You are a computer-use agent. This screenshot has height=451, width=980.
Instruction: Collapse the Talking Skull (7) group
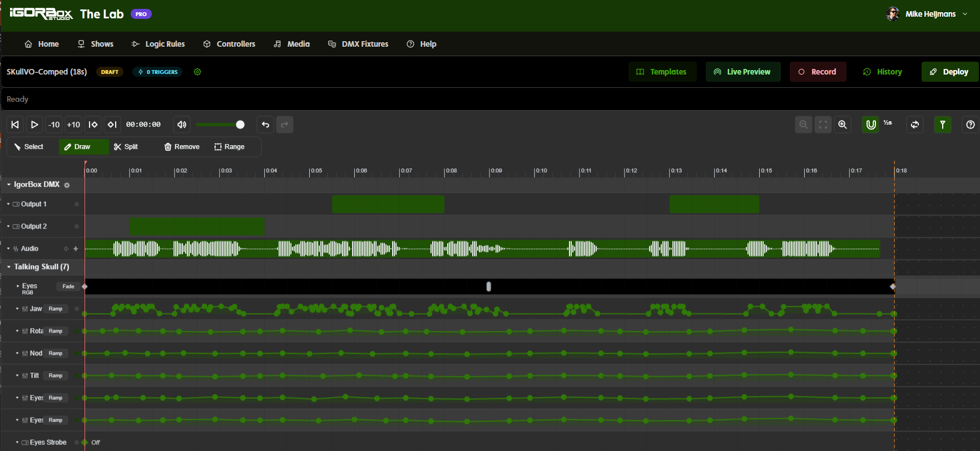tap(9, 267)
